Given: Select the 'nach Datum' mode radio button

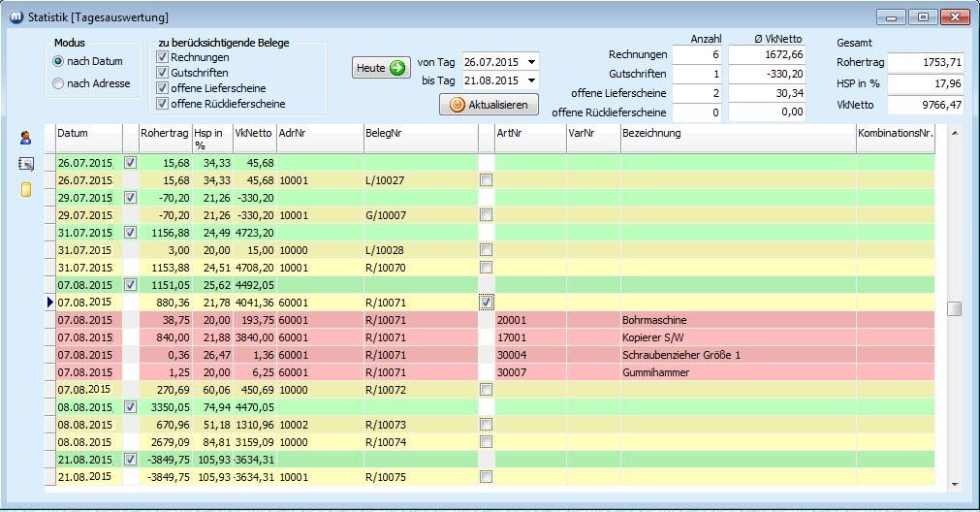Looking at the screenshot, I should pyautogui.click(x=59, y=61).
